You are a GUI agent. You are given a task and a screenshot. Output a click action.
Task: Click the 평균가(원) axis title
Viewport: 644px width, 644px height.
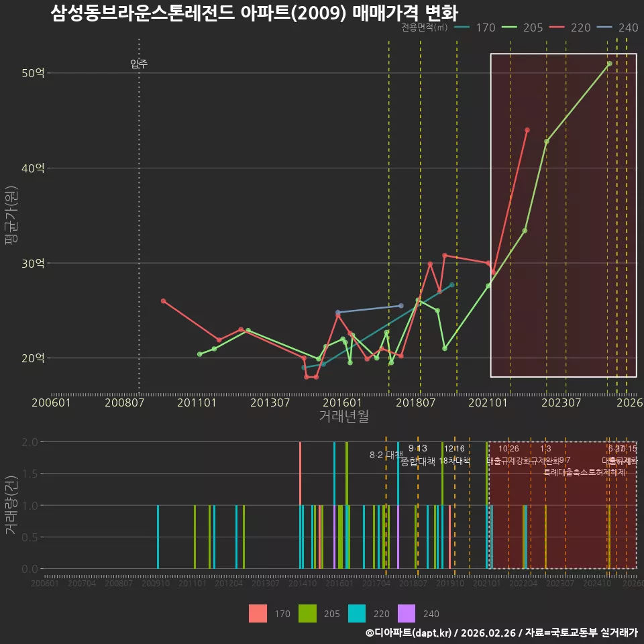coord(11,215)
